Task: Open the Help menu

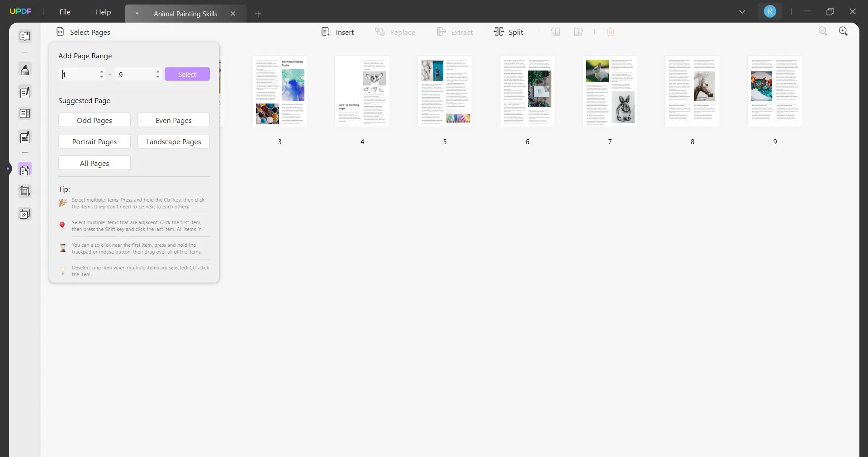Action: tap(103, 12)
